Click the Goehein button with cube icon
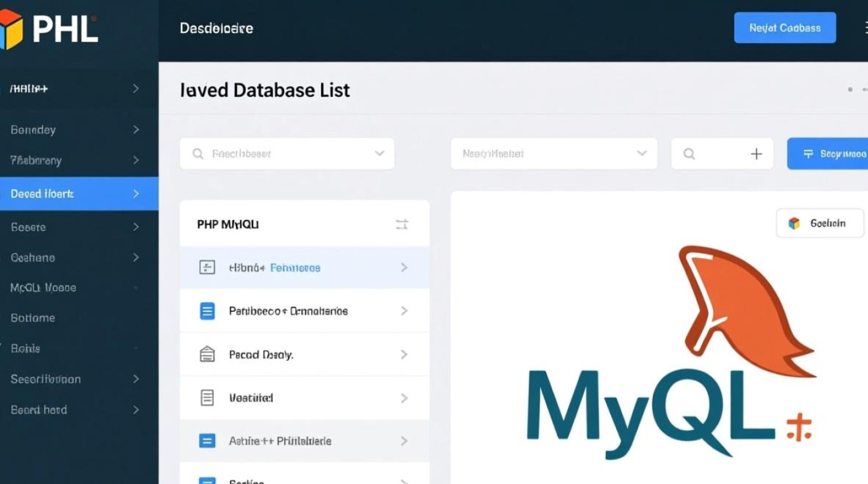This screenshot has height=484, width=868. coord(820,223)
